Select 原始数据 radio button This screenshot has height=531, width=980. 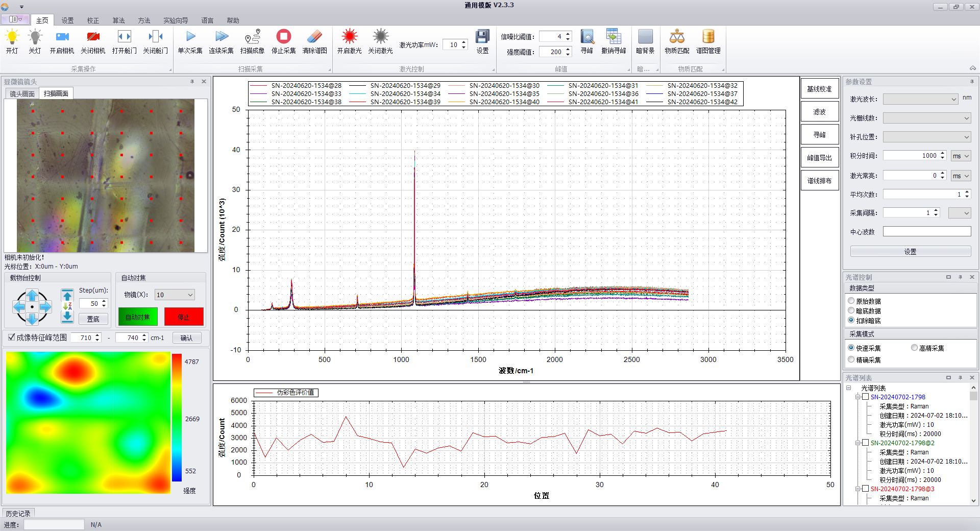pos(851,301)
